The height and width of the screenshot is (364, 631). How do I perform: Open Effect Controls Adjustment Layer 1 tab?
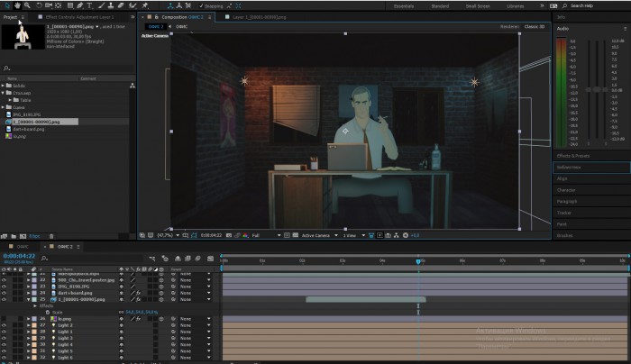(x=79, y=17)
